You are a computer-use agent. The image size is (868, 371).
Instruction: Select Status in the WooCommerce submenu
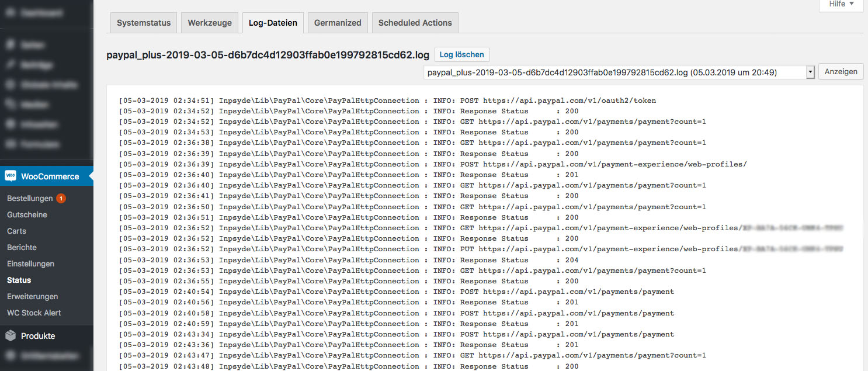pos(19,280)
